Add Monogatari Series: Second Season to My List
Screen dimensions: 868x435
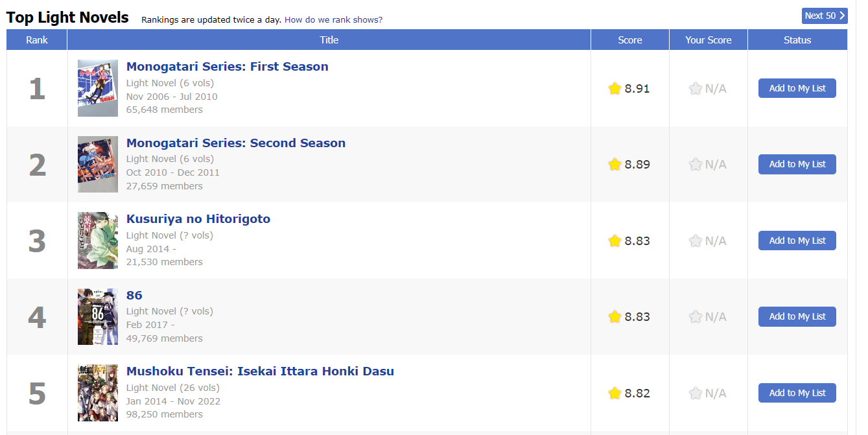coord(797,164)
